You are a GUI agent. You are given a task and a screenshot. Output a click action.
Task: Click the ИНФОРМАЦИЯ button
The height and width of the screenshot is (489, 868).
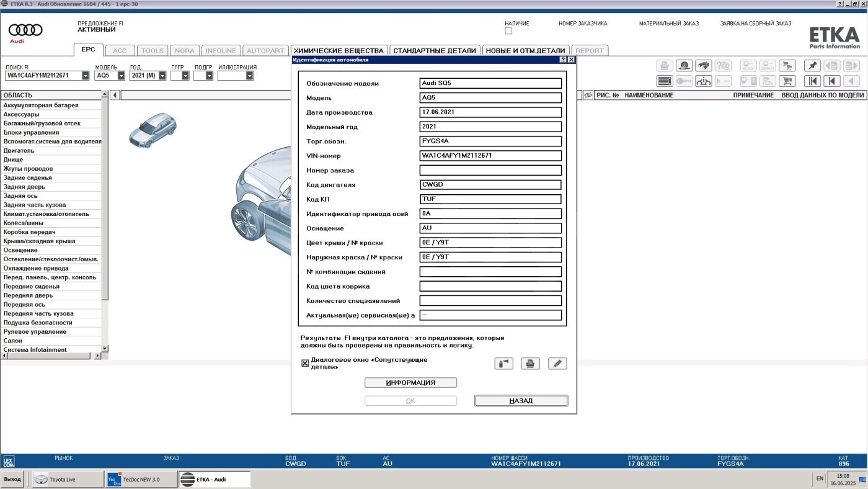(x=410, y=383)
